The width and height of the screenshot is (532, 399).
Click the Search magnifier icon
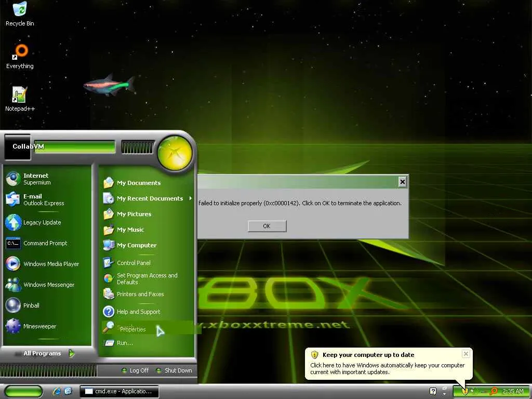(x=109, y=327)
